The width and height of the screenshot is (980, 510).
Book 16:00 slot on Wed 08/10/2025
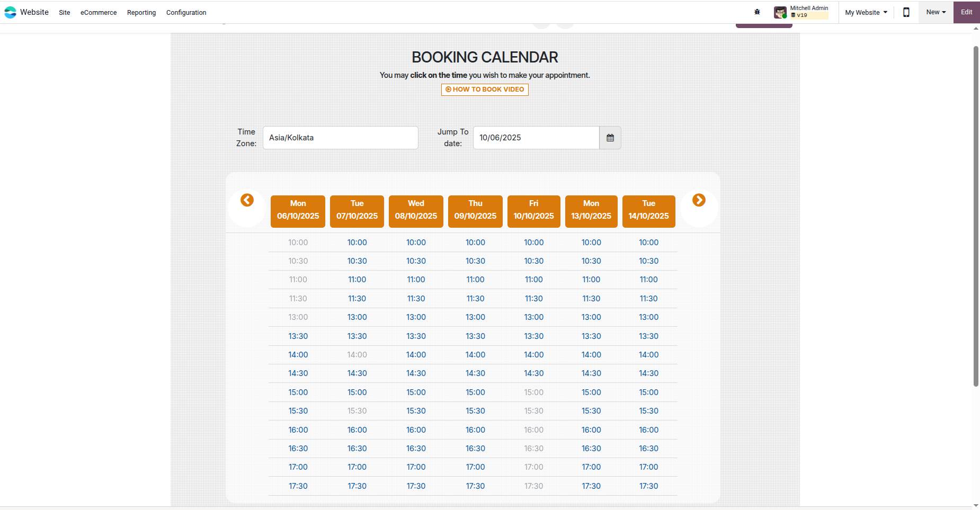(416, 430)
